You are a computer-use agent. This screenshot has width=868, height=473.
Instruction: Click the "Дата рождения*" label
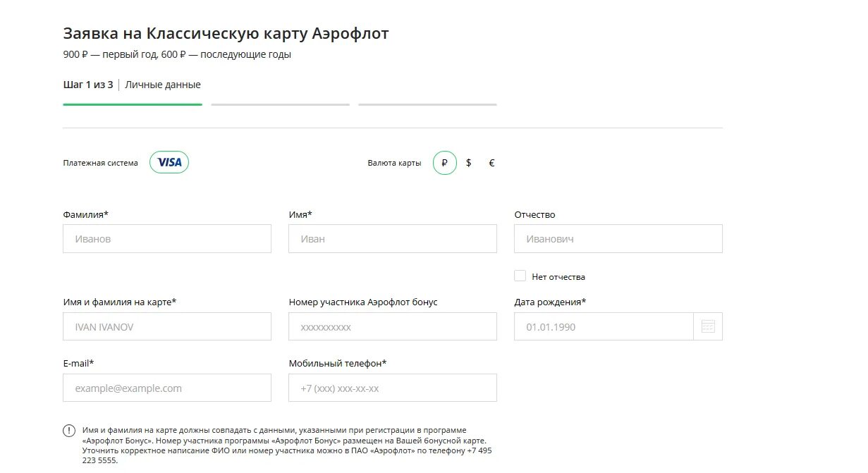pyautogui.click(x=550, y=302)
